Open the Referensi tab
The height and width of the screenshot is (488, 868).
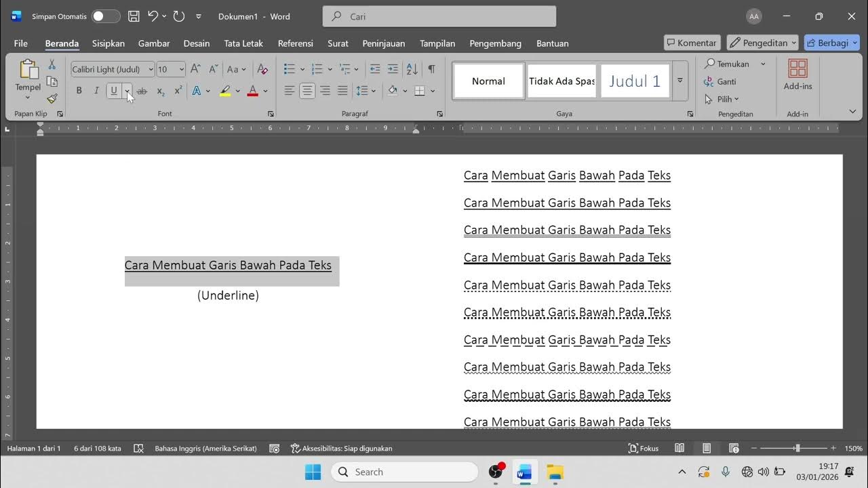tap(296, 43)
